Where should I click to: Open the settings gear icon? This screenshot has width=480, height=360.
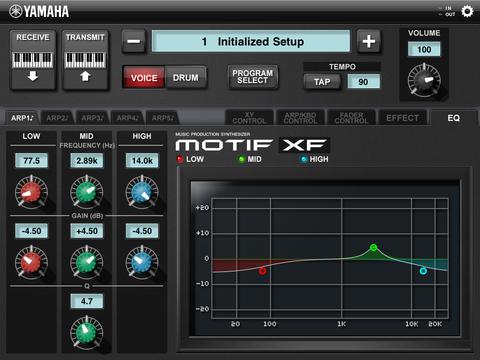click(467, 12)
